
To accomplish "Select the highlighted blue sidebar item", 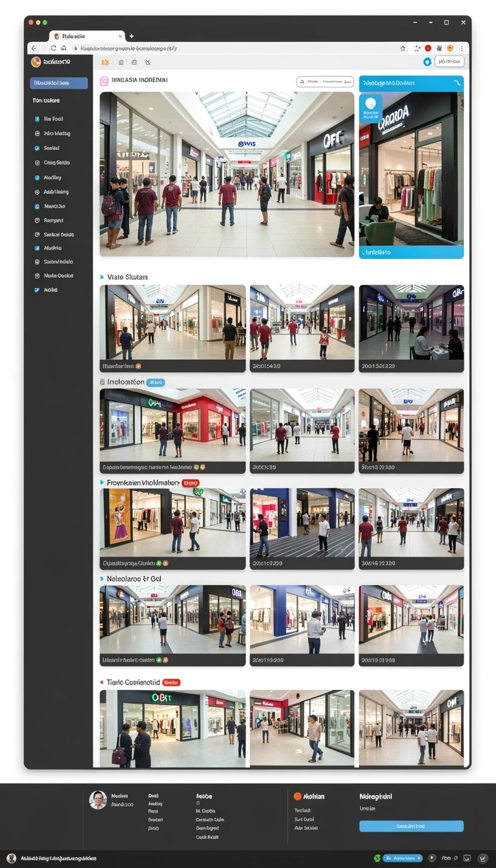I will [59, 83].
